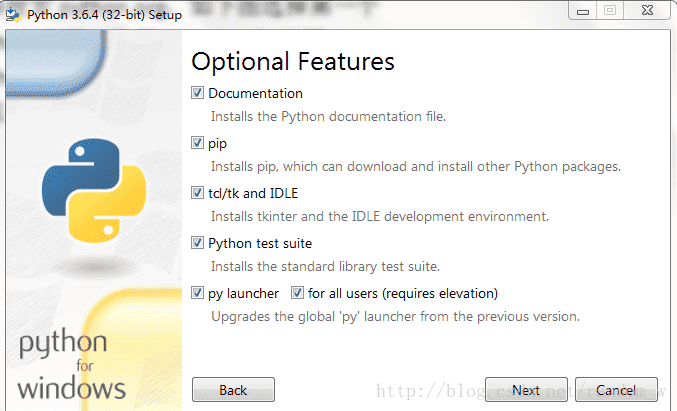Uncheck the Documentation checkbox
The height and width of the screenshot is (411, 677).
pyautogui.click(x=198, y=93)
